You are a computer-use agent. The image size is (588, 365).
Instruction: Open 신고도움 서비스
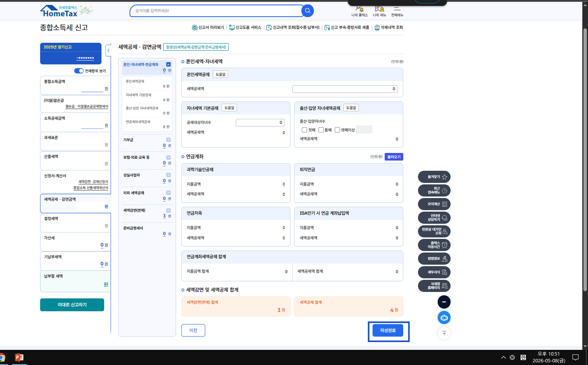(245, 27)
